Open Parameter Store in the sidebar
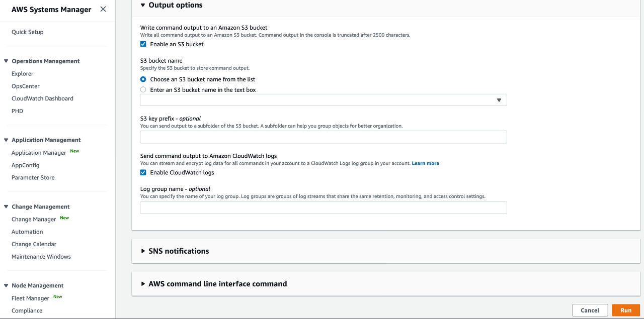The image size is (644, 319). coord(33,178)
